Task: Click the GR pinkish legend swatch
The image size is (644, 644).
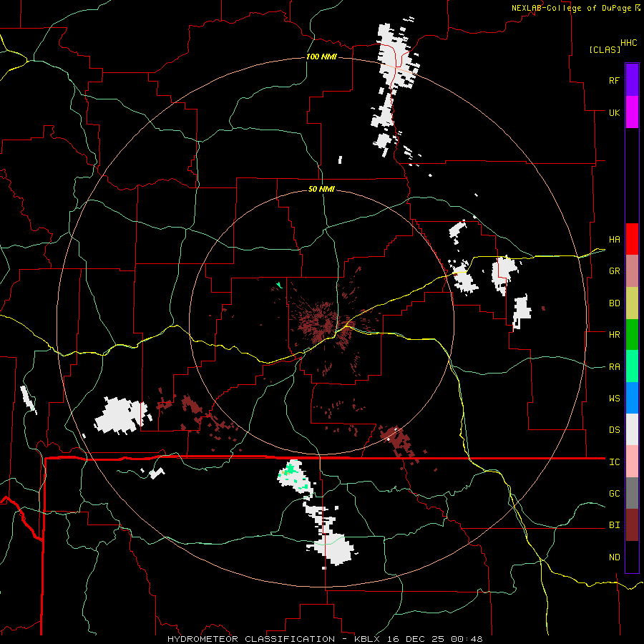Action: point(632,270)
